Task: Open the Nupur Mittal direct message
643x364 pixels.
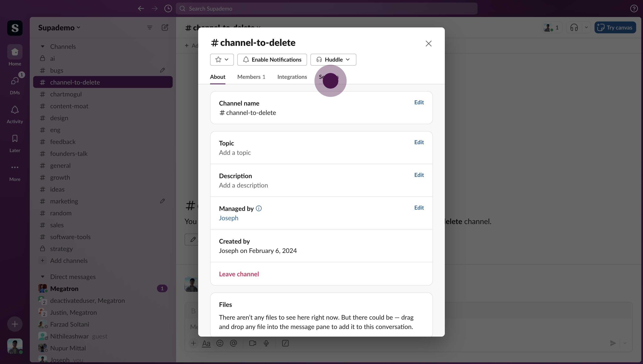Action: tap(103, 348)
